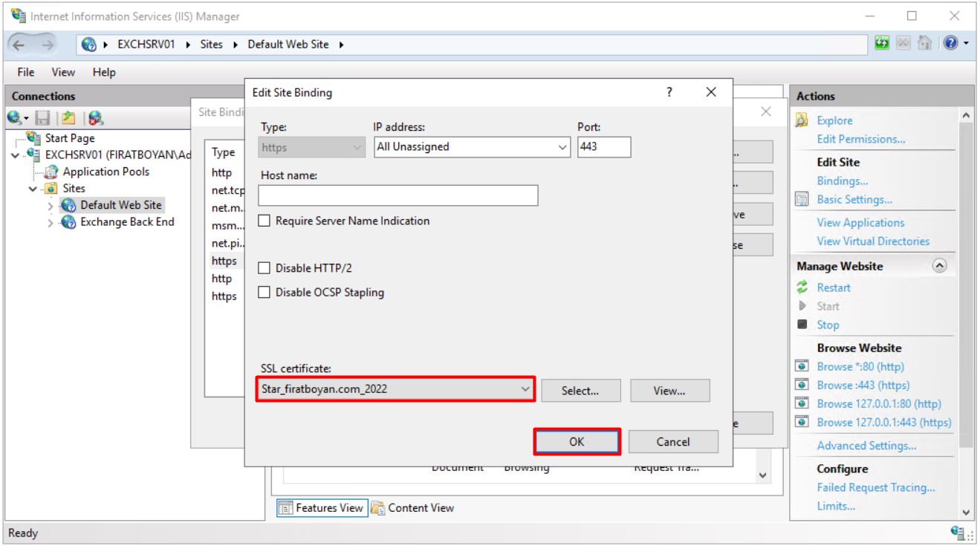Click the Browse 127.0.0.1:80 icon

(x=802, y=403)
